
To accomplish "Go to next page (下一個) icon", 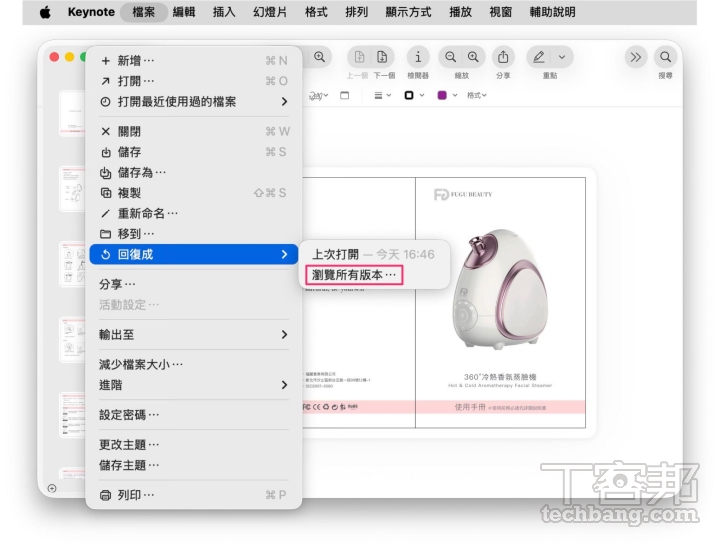I will tap(382, 57).
